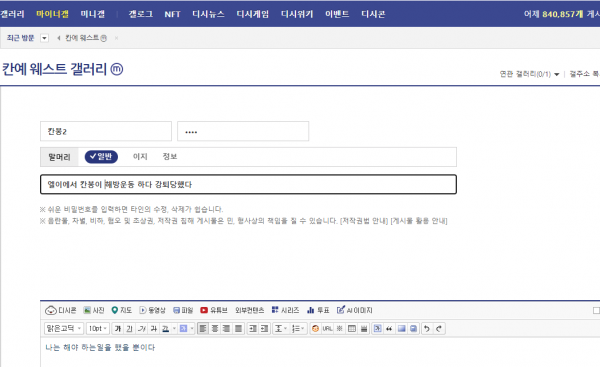Image resolution: width=600 pixels, height=367 pixels.
Task: Insert a table into the post
Action: tap(352, 329)
